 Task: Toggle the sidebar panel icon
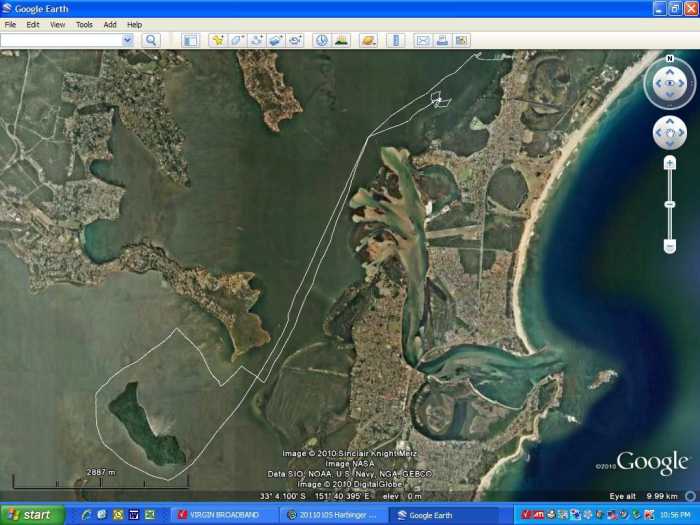click(x=190, y=40)
